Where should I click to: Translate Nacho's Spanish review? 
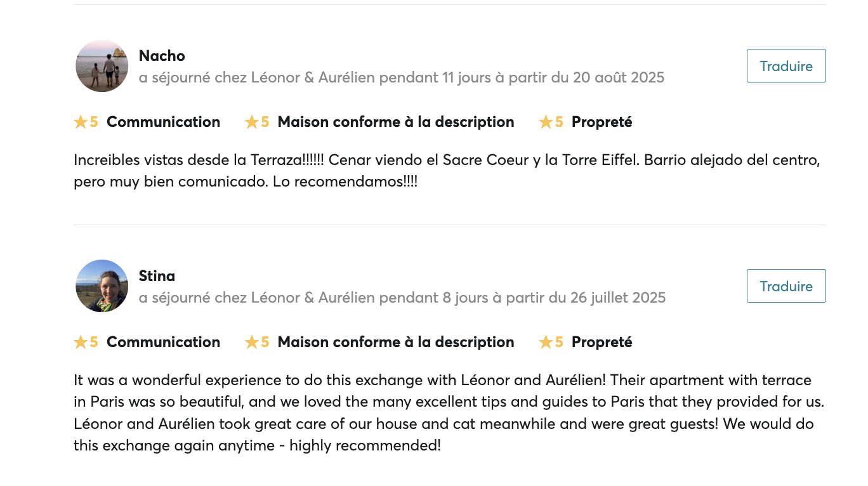pos(786,66)
